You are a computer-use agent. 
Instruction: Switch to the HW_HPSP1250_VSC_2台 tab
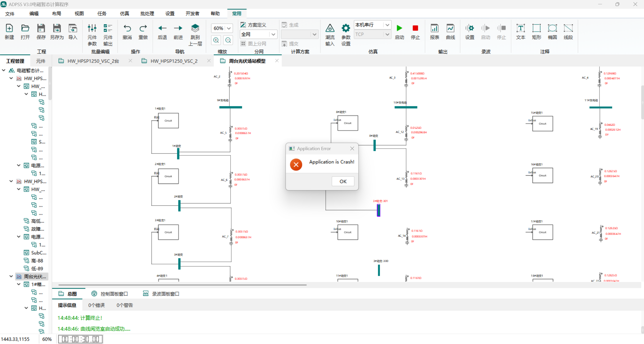(x=93, y=61)
